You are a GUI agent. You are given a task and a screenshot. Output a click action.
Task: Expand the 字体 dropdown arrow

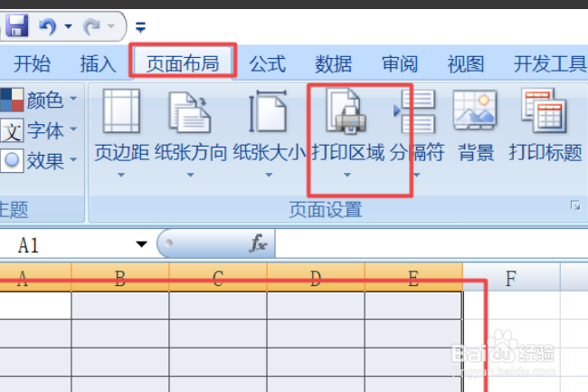pos(73,129)
